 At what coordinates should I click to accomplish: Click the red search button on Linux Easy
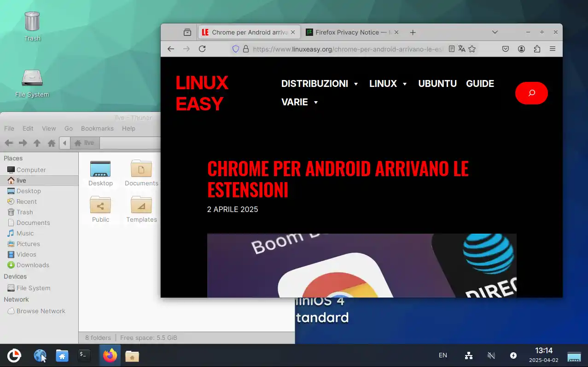point(531,93)
